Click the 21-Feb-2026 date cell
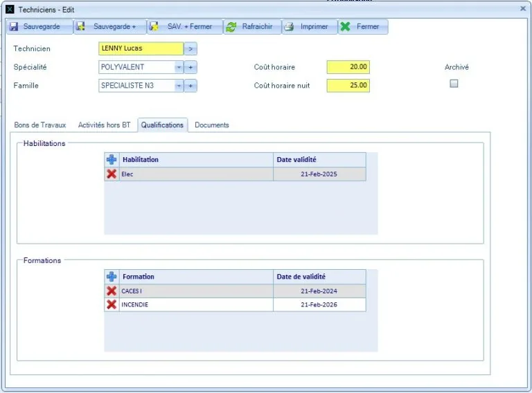The height and width of the screenshot is (393, 532). click(319, 304)
